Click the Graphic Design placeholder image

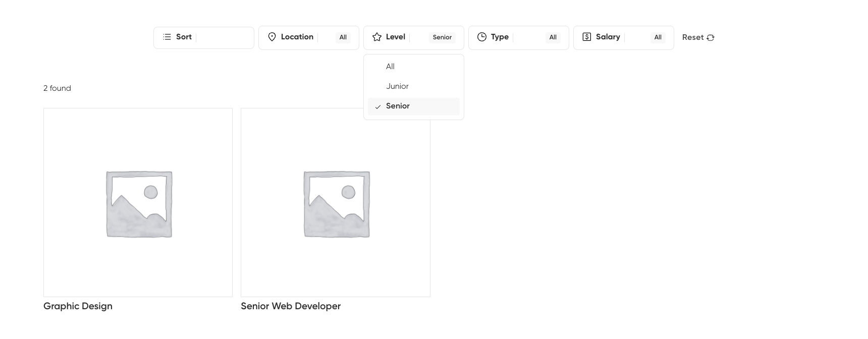pyautogui.click(x=138, y=203)
